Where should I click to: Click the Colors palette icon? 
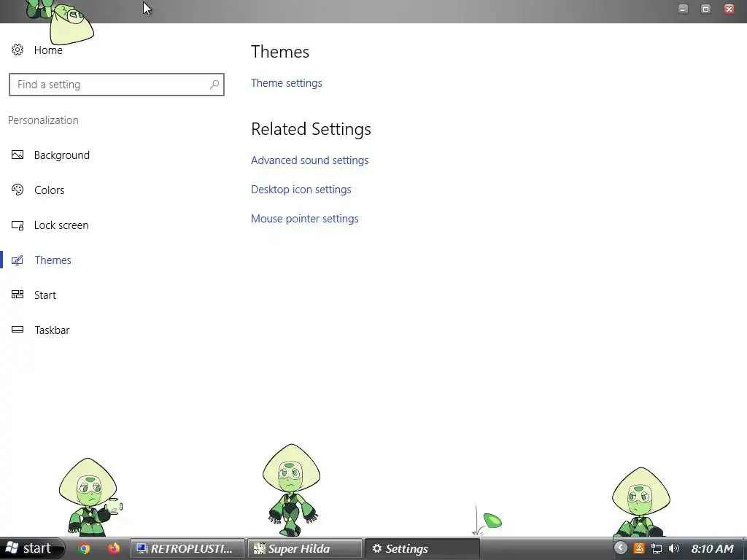click(18, 190)
